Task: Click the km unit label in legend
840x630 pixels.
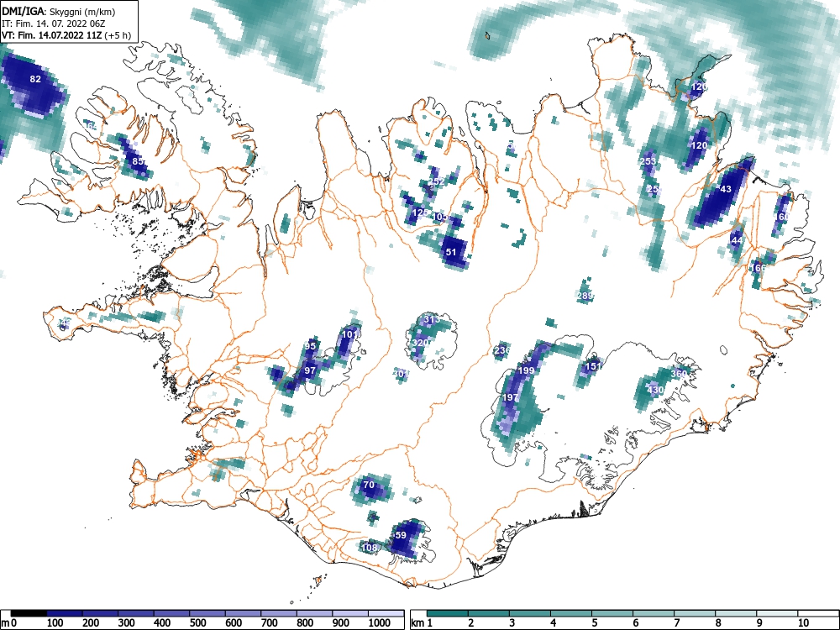Action: pyautogui.click(x=417, y=623)
